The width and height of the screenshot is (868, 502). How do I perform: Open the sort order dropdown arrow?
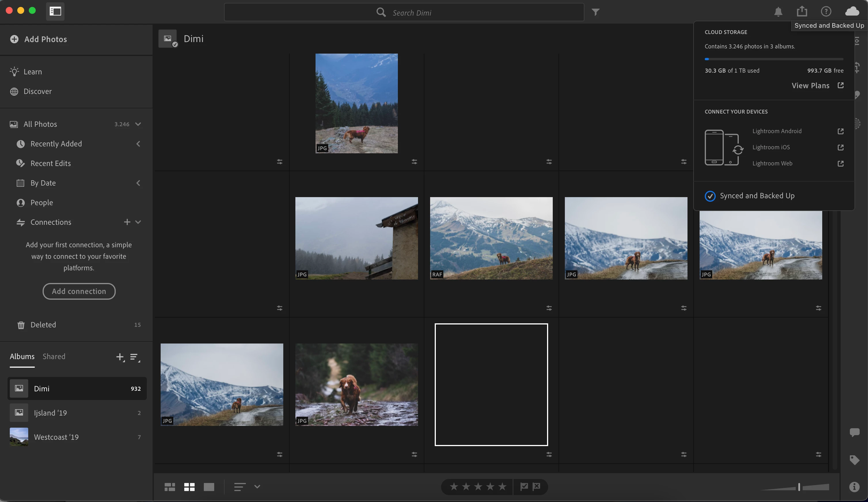(257, 486)
